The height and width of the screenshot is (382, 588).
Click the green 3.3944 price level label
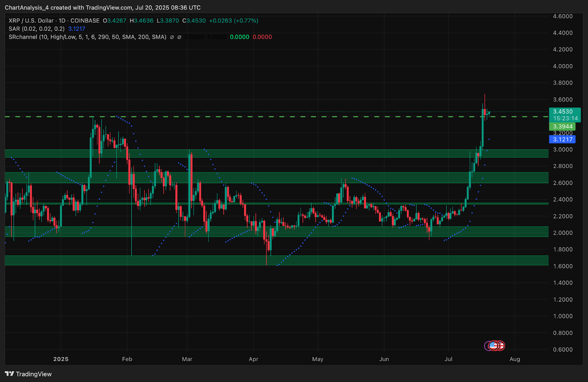point(563,126)
